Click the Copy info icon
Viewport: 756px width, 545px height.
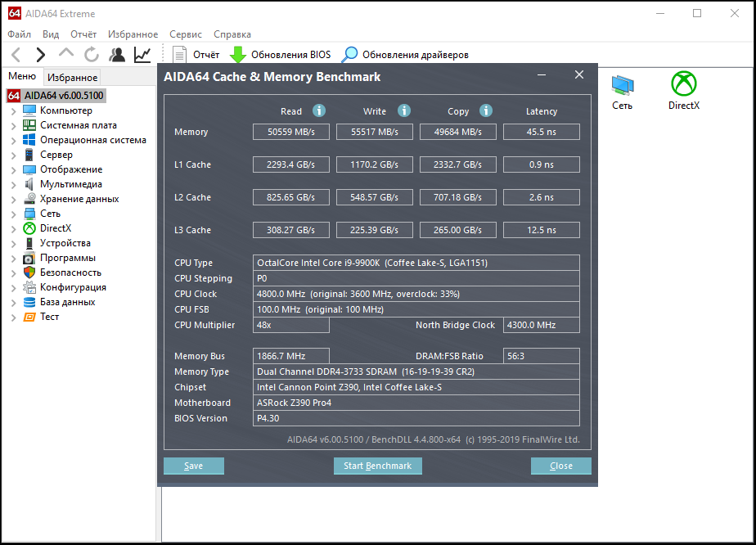(486, 111)
